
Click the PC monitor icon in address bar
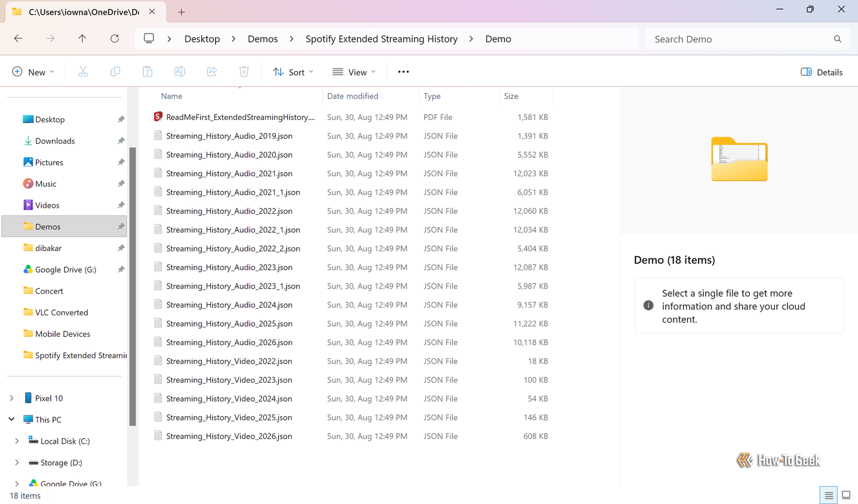pyautogui.click(x=149, y=38)
